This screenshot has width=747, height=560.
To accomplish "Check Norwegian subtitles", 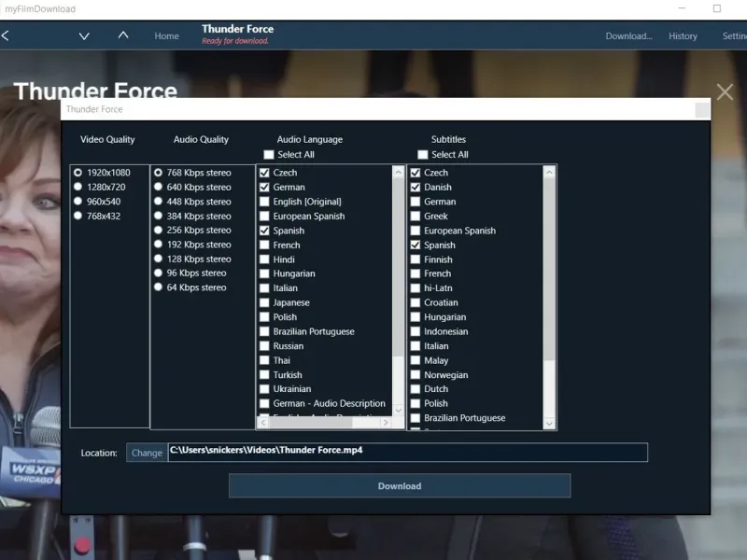I will pos(416,375).
